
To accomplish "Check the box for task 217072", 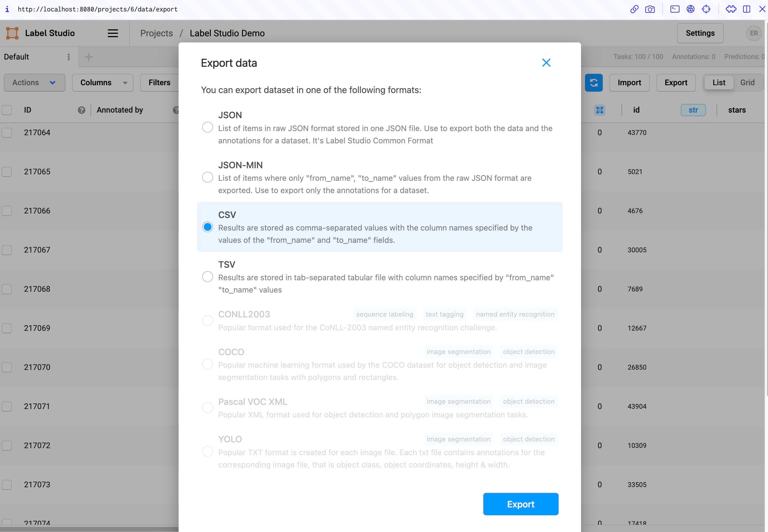I will [7, 446].
